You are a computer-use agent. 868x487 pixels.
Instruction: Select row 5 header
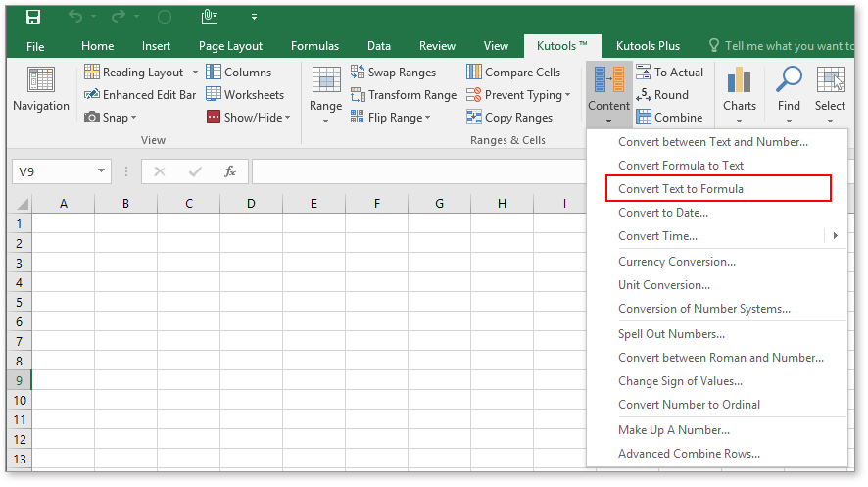tap(20, 302)
